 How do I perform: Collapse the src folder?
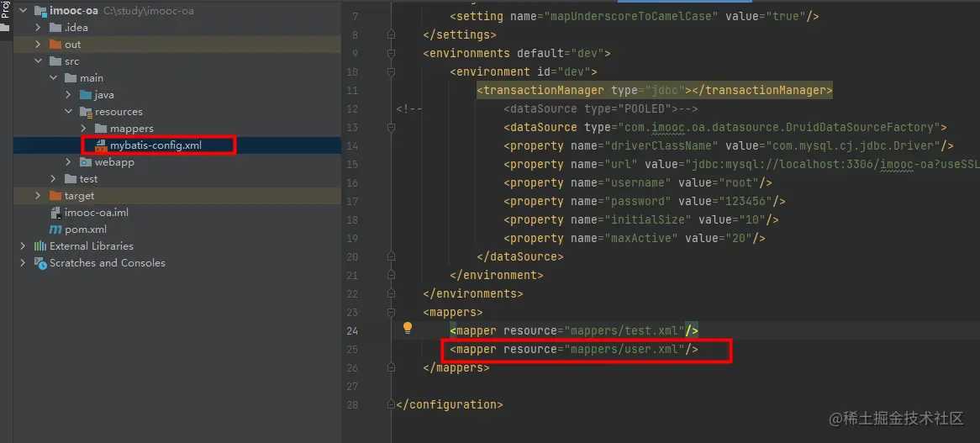point(38,61)
